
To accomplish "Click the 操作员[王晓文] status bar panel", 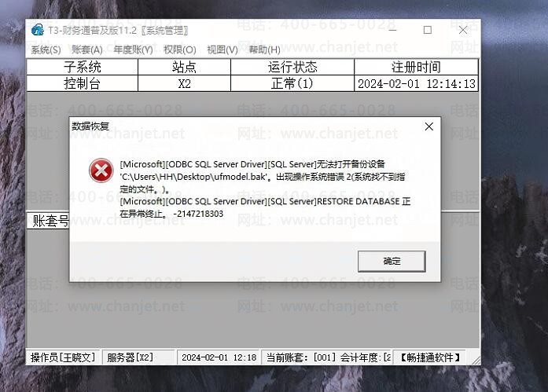I will 63,357.
